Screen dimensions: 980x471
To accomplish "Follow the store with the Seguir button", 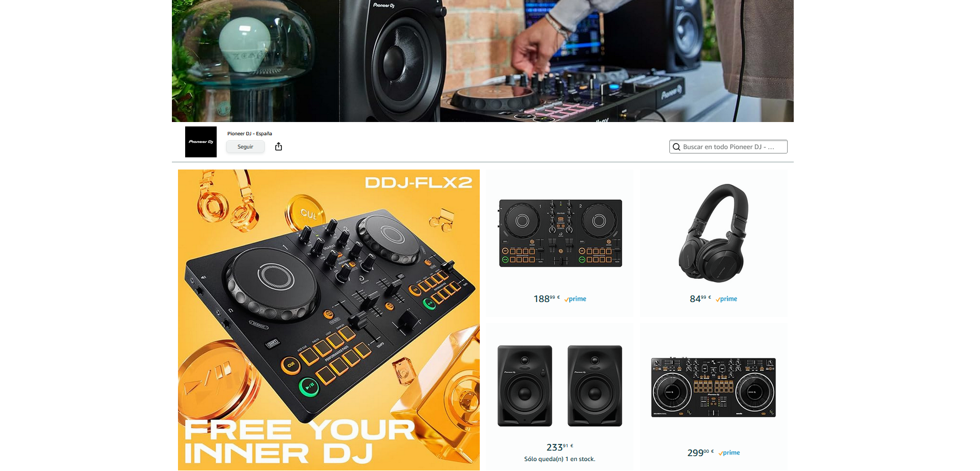I will click(245, 147).
